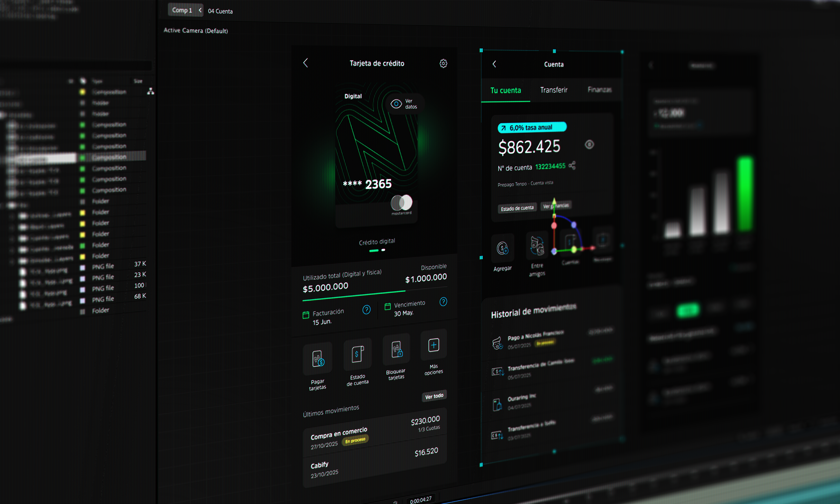Click the label swatch of the 37 K PNG file
Viewport: 840px width, 504px height.
click(82, 267)
